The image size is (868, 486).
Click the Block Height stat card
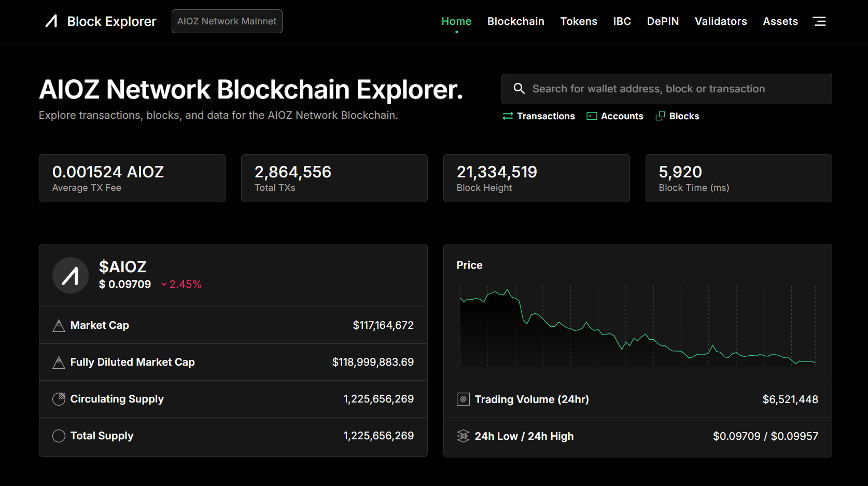tap(536, 178)
